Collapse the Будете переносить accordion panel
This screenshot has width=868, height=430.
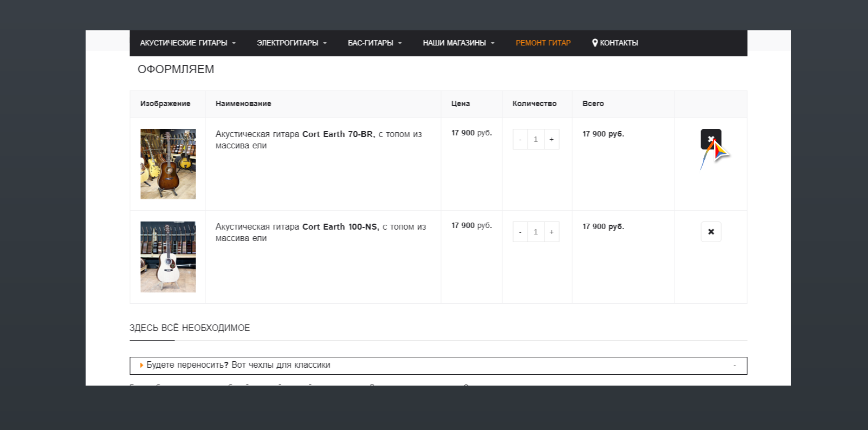(x=438, y=366)
